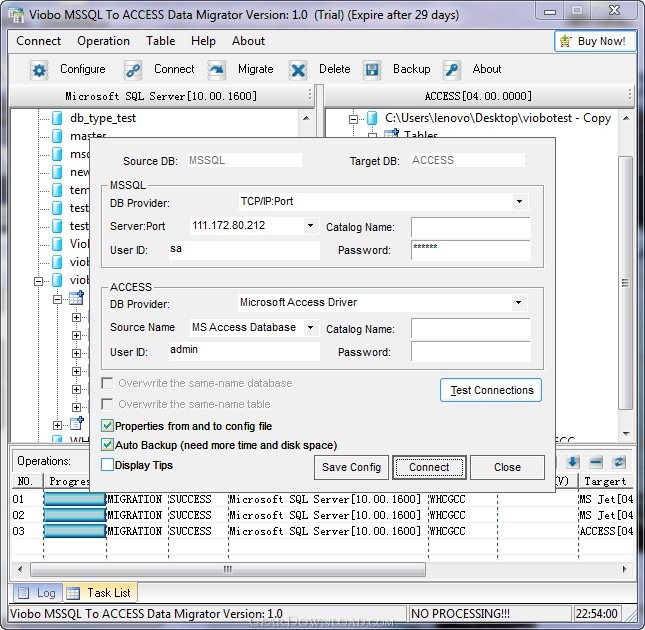Screen dimensions: 645x630
Task: Click the Tables icon in Access tree
Action: pyautogui.click(x=391, y=133)
